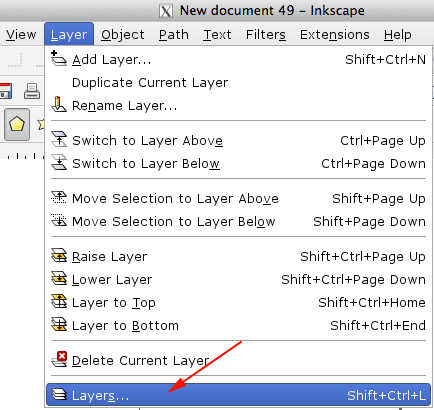Screen dimensions: 434x410
Task: Open the Extensions menu
Action: (335, 34)
